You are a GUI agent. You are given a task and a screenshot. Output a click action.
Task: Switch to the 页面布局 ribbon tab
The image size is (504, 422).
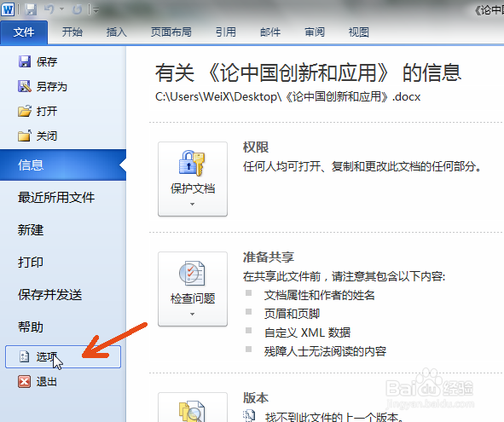[171, 32]
